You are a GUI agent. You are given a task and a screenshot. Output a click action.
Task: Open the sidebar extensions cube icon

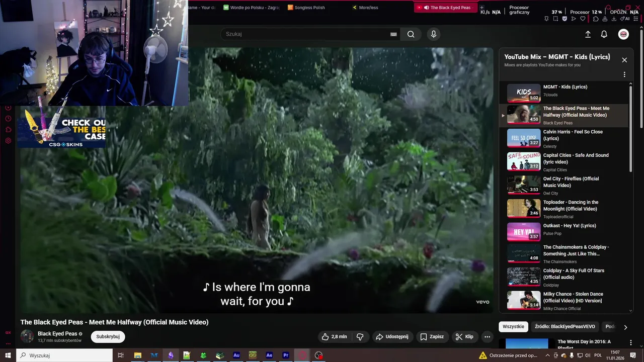pos(8,129)
